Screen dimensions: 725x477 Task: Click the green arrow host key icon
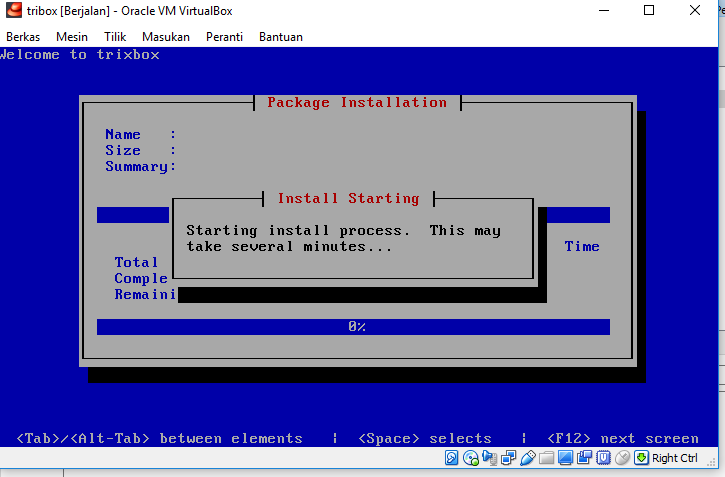tap(641, 458)
